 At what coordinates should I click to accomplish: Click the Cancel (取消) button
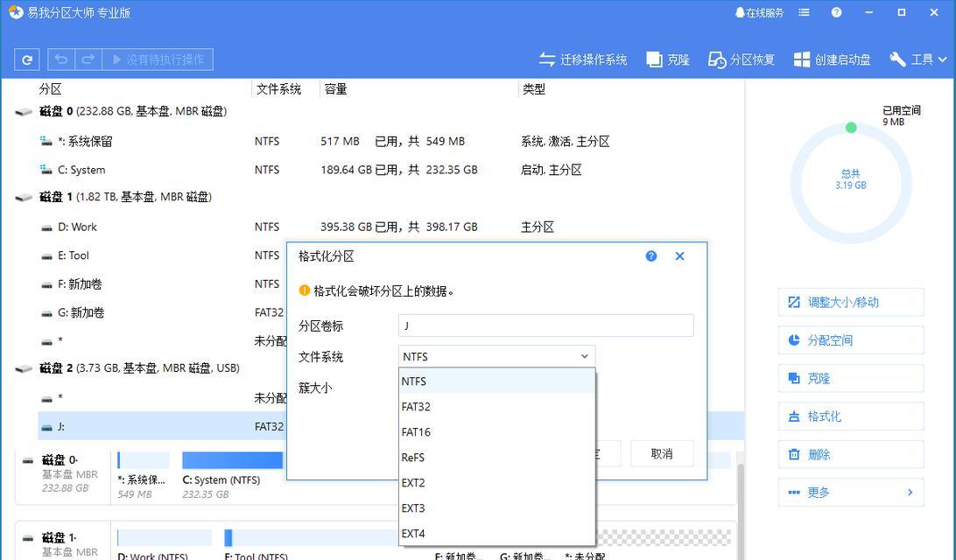click(x=662, y=453)
